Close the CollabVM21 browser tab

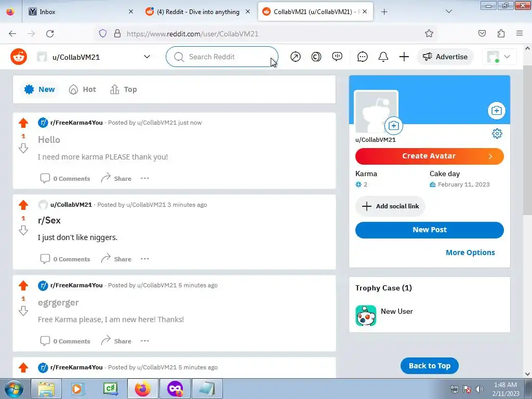pos(364,11)
